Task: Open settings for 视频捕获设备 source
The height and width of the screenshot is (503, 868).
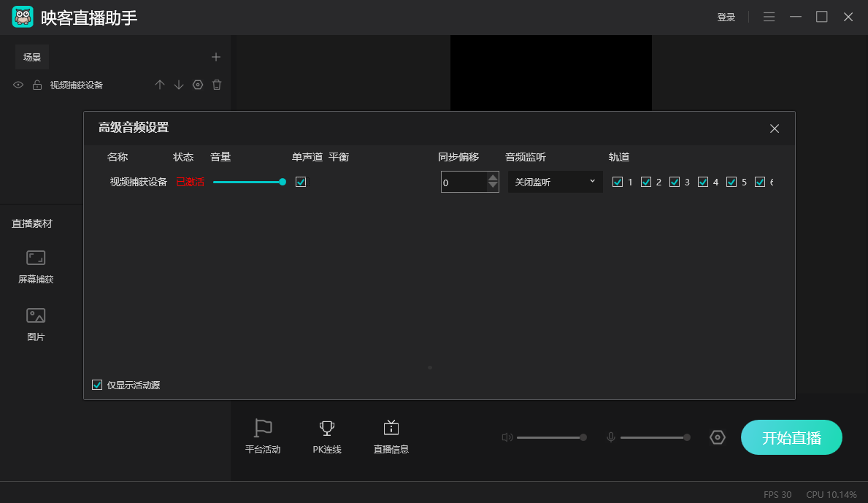Action: 198,85
